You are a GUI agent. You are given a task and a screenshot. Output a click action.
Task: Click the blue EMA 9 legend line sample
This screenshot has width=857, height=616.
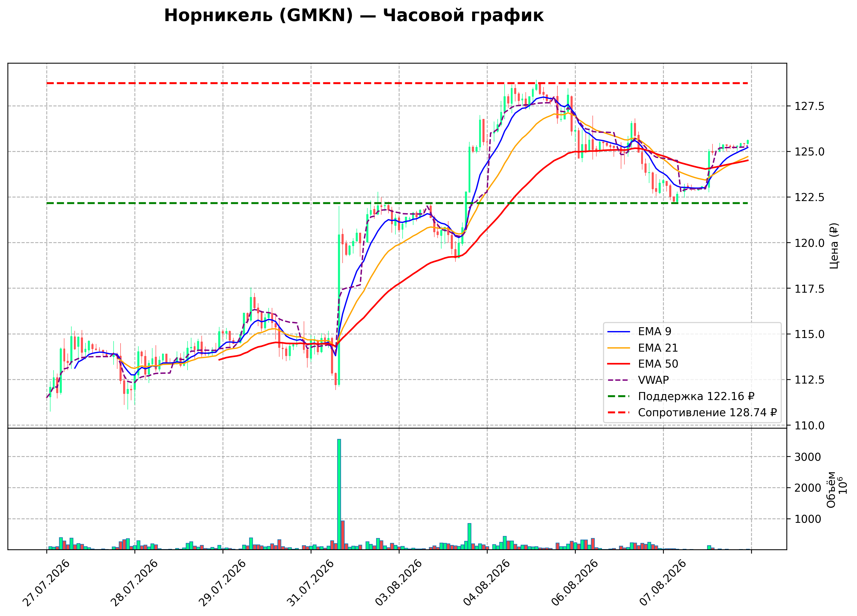tap(618, 332)
